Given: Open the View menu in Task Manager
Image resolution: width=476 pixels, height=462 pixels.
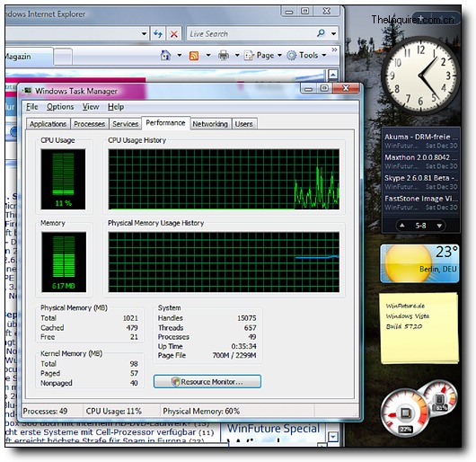Looking at the screenshot, I should [x=91, y=107].
